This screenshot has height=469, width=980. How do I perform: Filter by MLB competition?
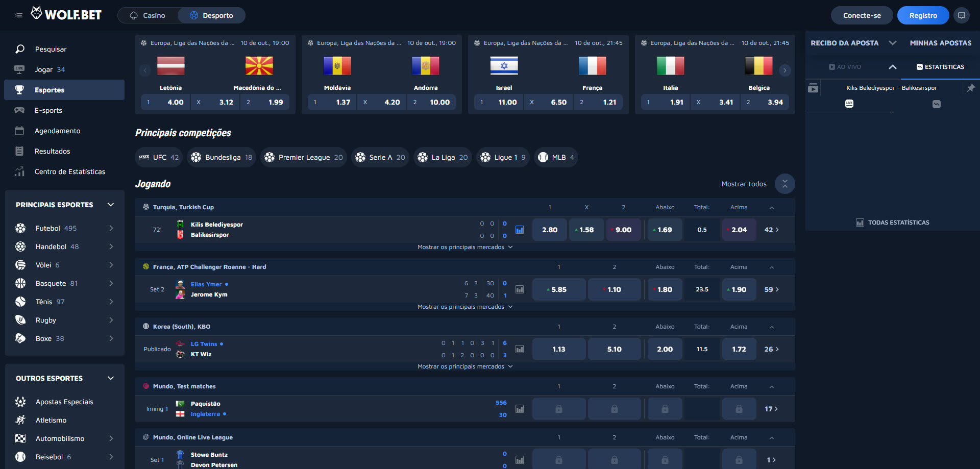[x=556, y=157]
